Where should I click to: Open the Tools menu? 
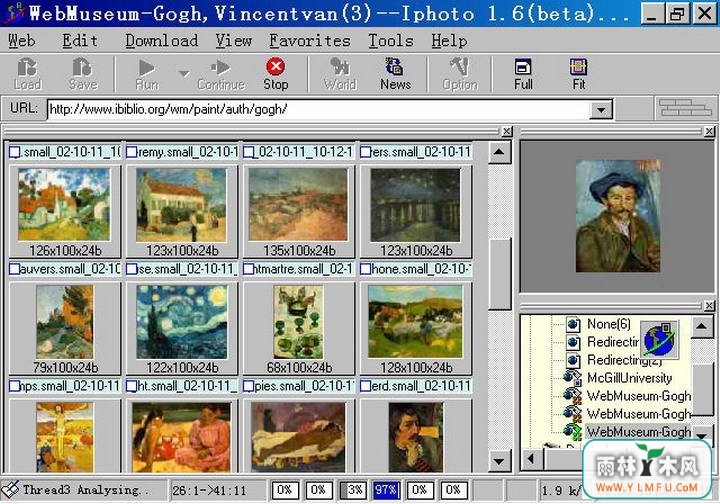point(391,41)
